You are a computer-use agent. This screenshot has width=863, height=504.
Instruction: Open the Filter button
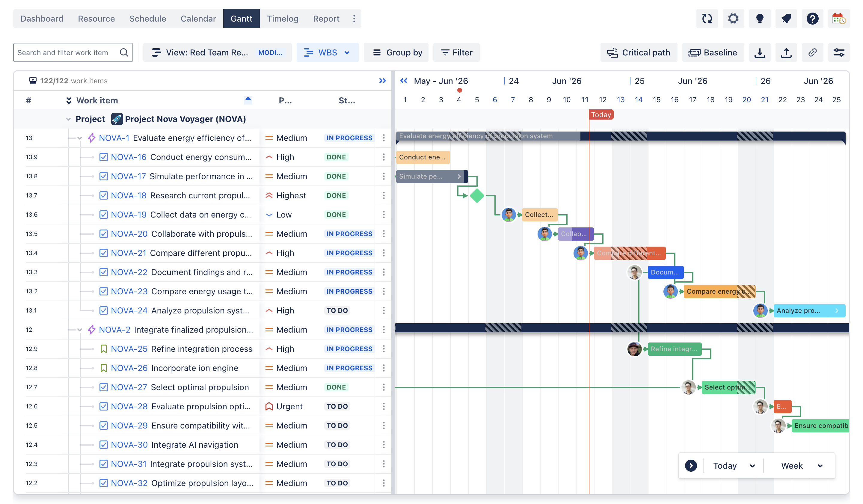(x=456, y=52)
